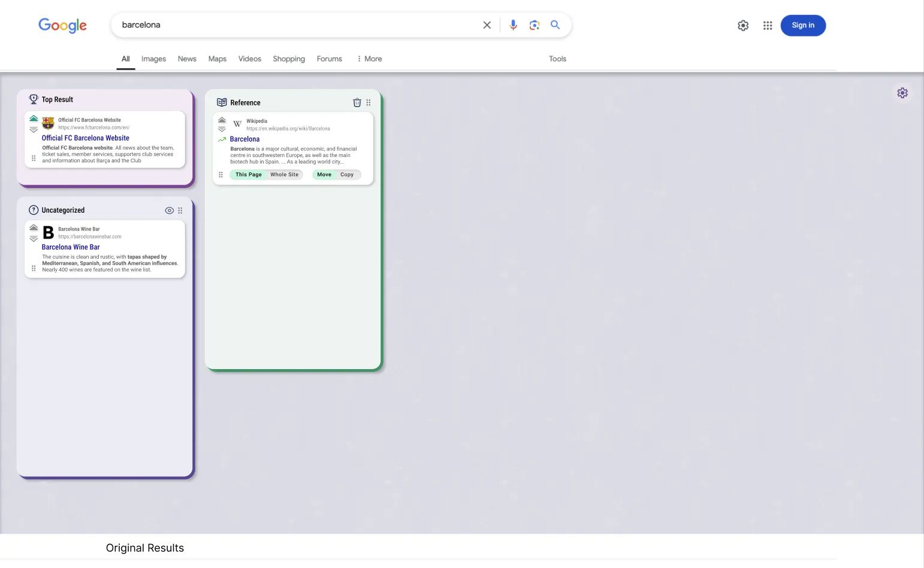Click the question mark icon on Uncategorized card
Screen dimensions: 924x568
pyautogui.click(x=34, y=210)
